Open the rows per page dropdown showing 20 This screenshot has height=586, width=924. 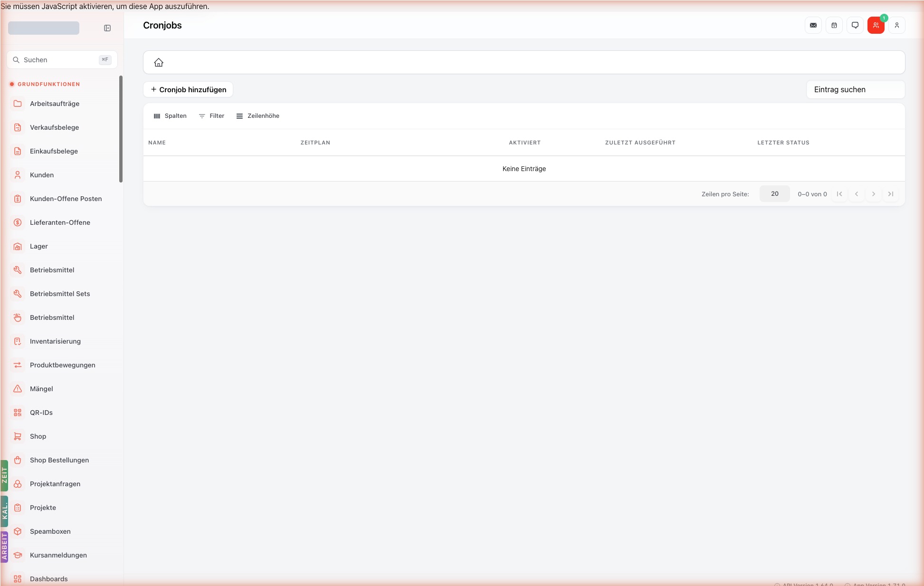coord(775,194)
